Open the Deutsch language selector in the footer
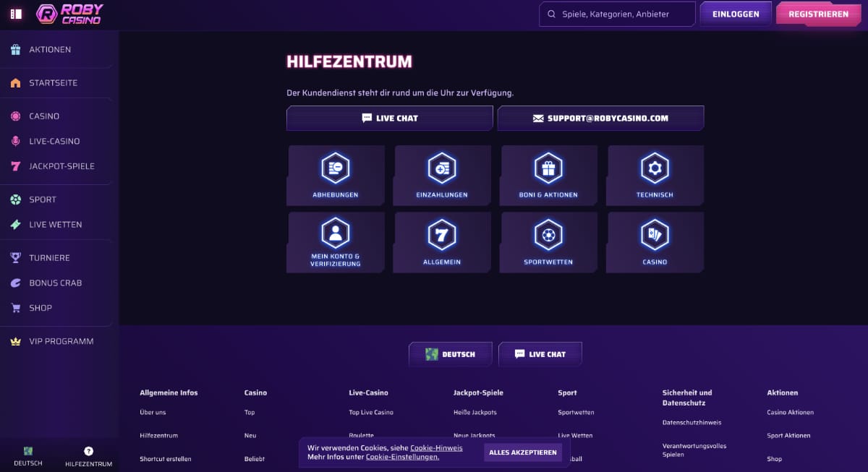Viewport: 868px width, 472px height. tap(451, 354)
